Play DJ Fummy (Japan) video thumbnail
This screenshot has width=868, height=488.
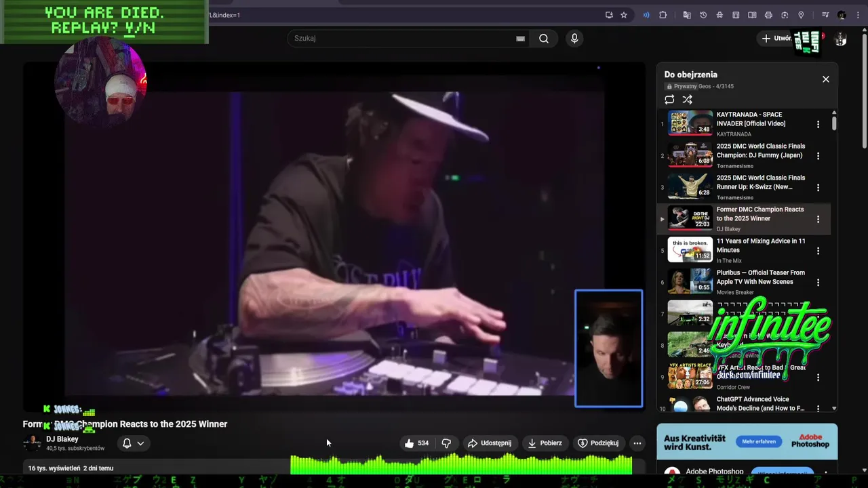click(x=690, y=155)
